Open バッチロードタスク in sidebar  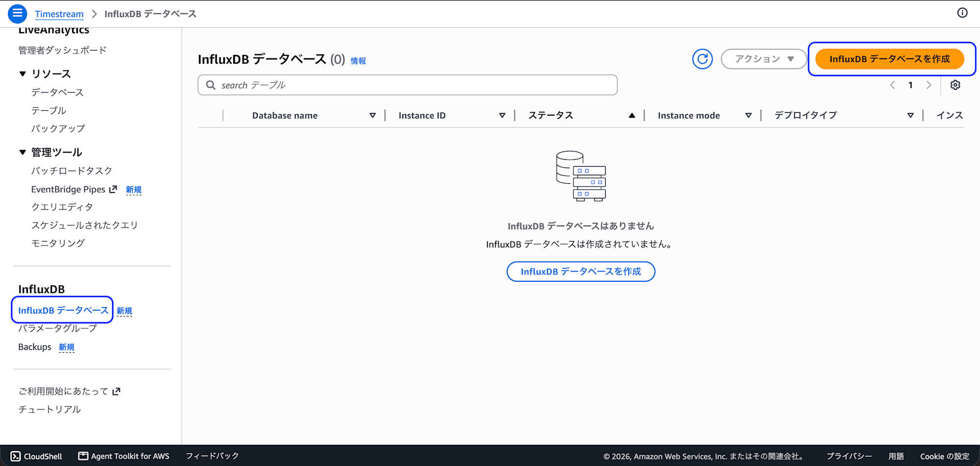coord(72,171)
